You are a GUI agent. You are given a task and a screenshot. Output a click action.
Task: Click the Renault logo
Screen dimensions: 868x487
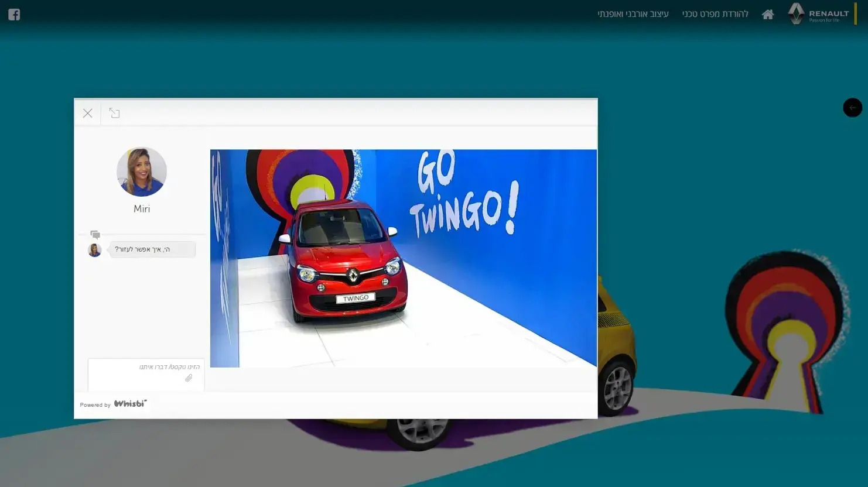pos(819,13)
